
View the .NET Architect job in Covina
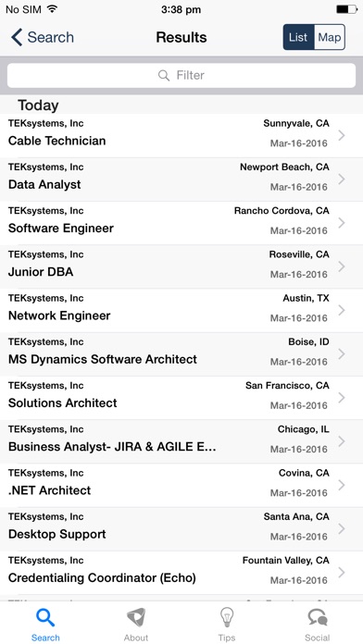coord(181,486)
